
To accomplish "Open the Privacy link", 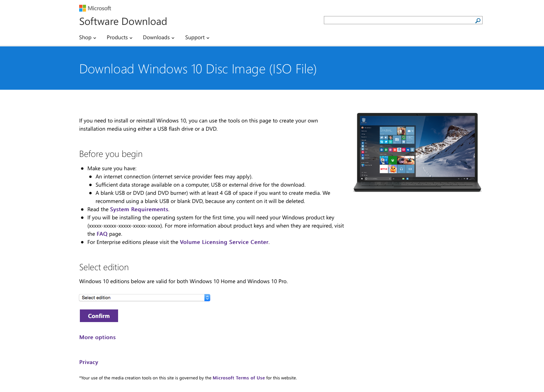I will pos(89,362).
